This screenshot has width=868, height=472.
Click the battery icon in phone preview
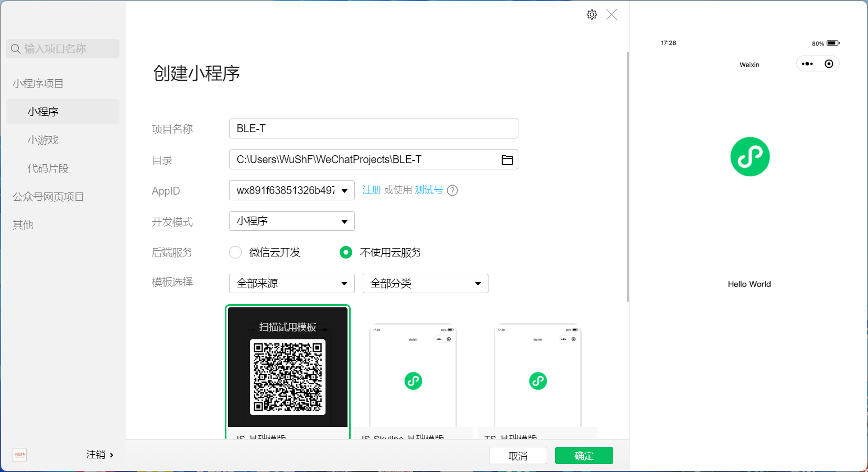[833, 43]
